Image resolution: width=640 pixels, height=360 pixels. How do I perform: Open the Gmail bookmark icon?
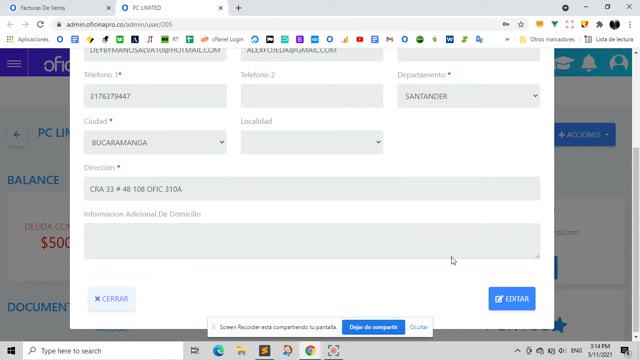pyautogui.click(x=390, y=39)
